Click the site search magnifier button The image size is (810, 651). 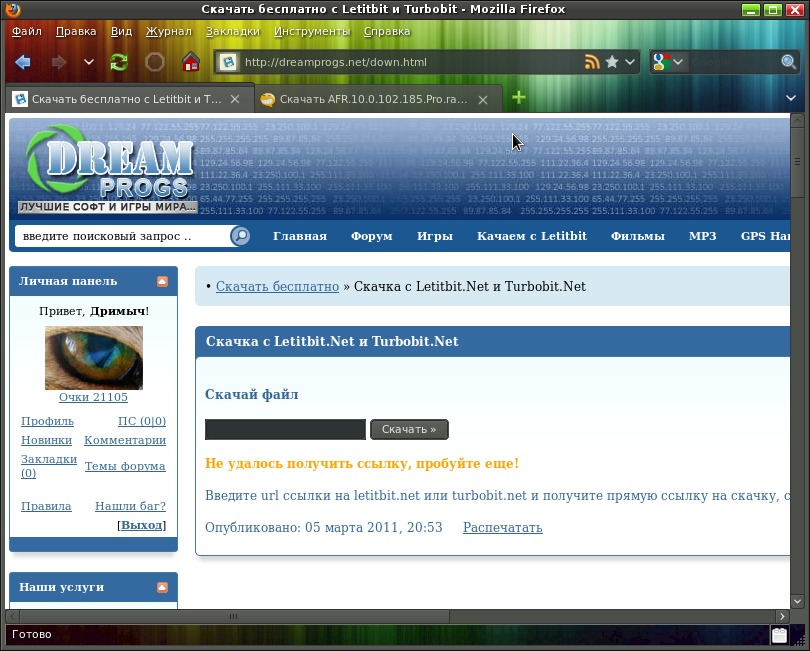click(240, 236)
